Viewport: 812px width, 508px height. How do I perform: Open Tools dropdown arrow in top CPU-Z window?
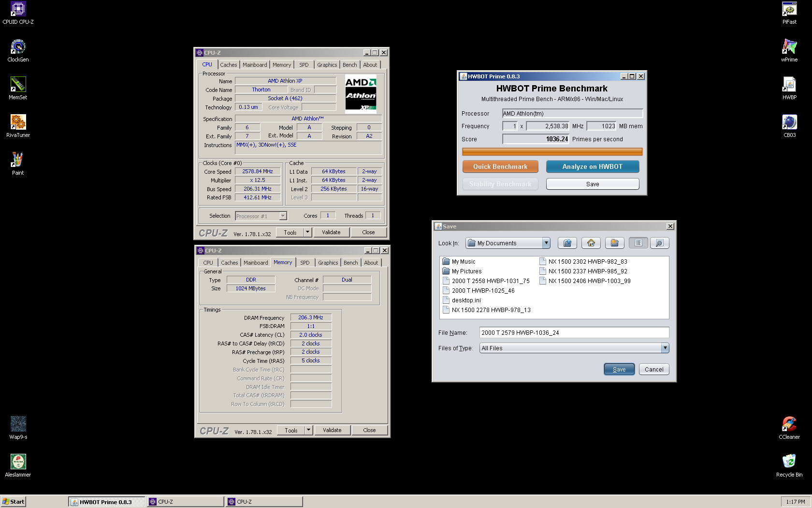(307, 232)
